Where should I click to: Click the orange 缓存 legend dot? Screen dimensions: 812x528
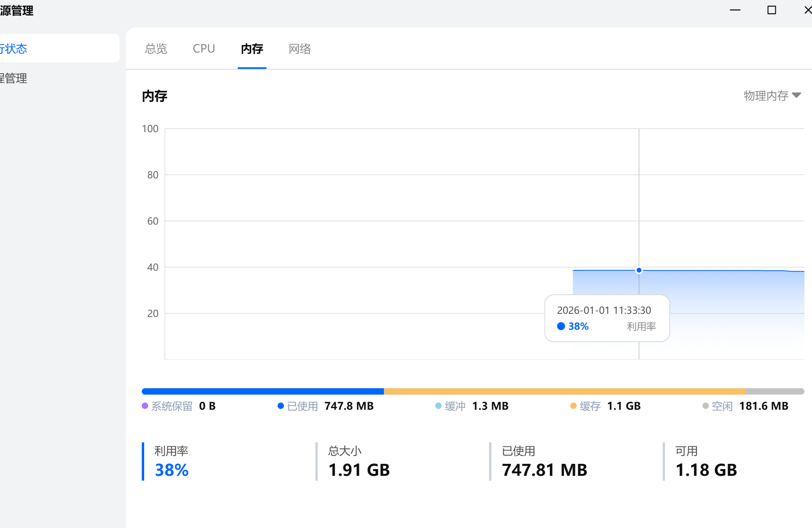tap(573, 406)
